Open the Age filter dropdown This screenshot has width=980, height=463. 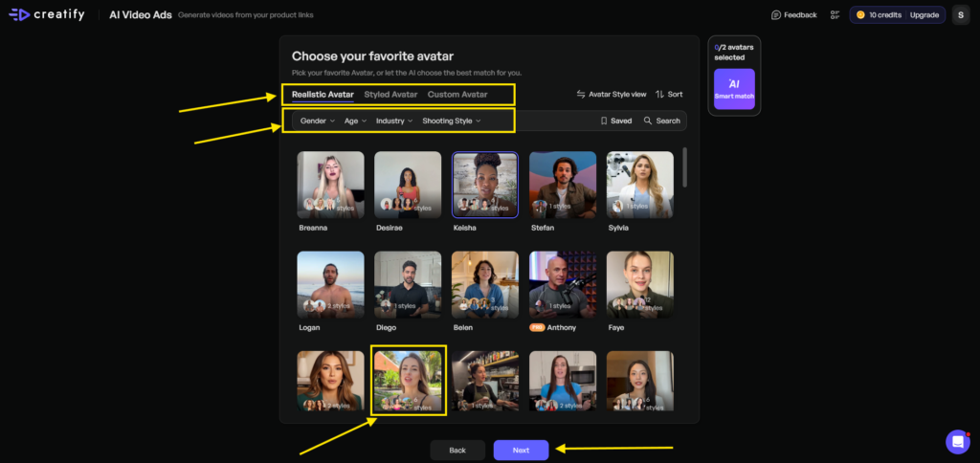(x=355, y=121)
